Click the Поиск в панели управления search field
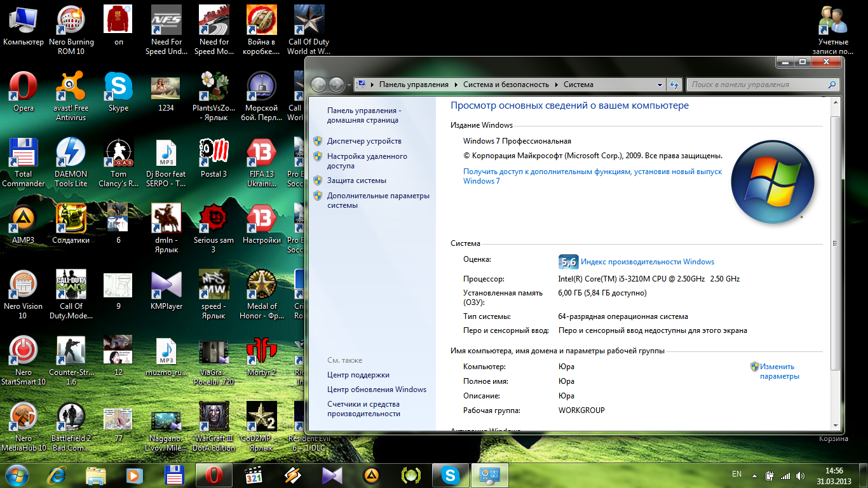The width and height of the screenshot is (868, 488). [x=763, y=85]
